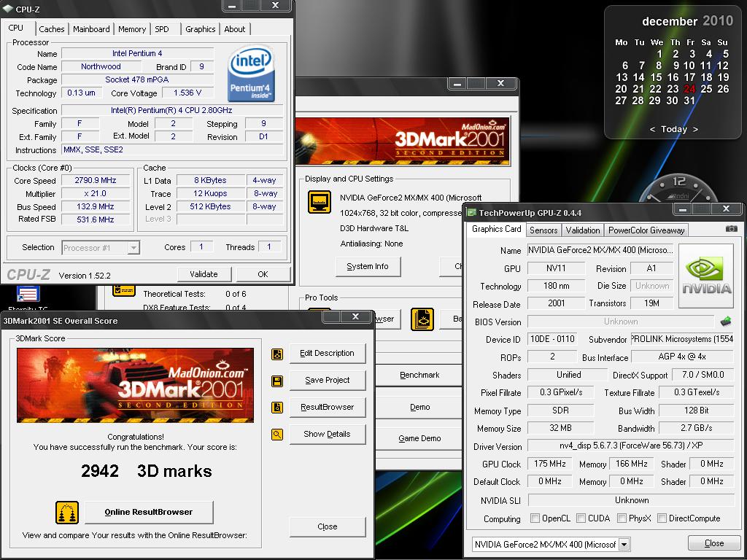Select the Graphics Card tab in GPU-Z

tap(496, 229)
